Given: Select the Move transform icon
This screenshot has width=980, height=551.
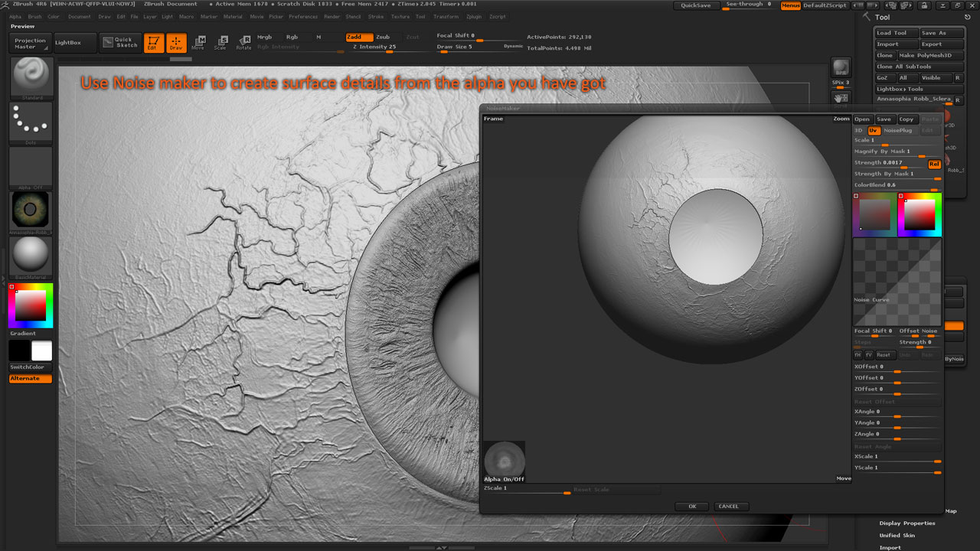Looking at the screenshot, I should (x=198, y=43).
